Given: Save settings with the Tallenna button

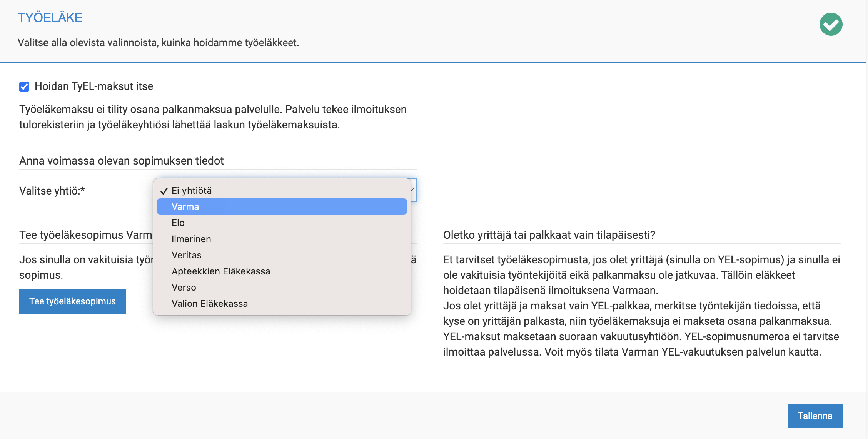Looking at the screenshot, I should click(x=815, y=416).
